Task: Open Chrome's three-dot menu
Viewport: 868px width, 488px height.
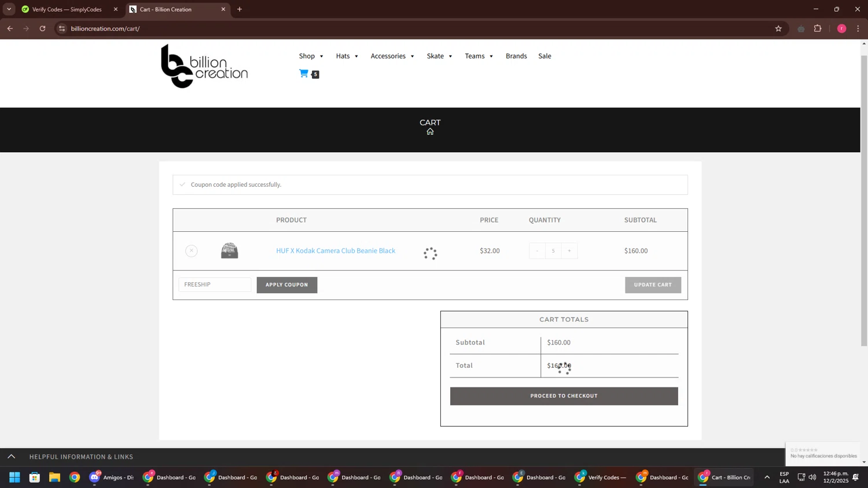Action: [x=858, y=28]
